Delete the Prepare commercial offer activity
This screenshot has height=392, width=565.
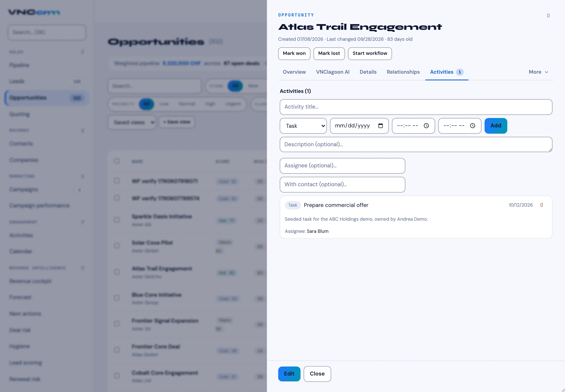point(541,205)
